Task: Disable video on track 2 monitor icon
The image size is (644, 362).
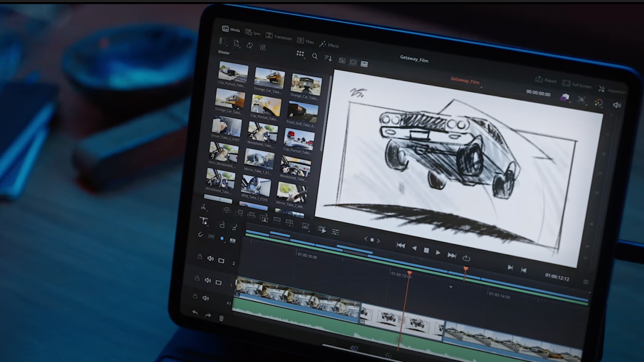Action: 221,261
